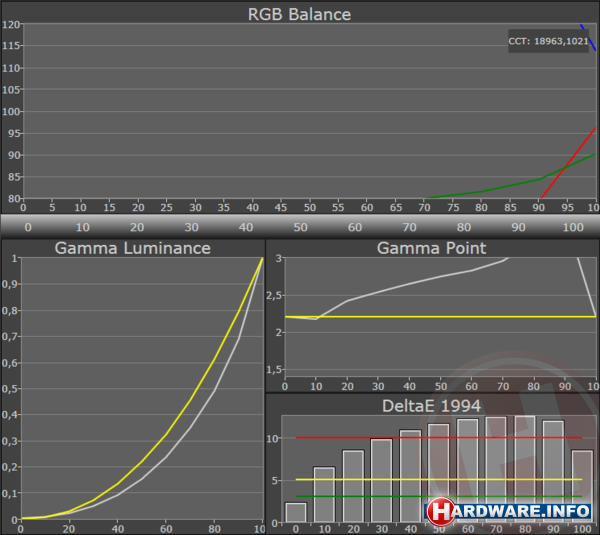This screenshot has width=600, height=535.
Task: Click the RGB Balance chart title
Action: tap(299, 14)
